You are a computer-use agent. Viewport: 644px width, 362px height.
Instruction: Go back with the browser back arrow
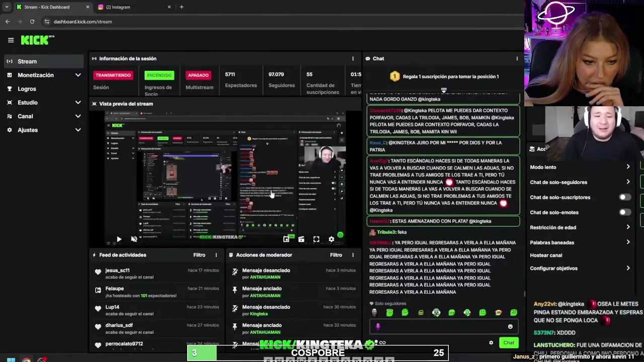click(x=8, y=22)
